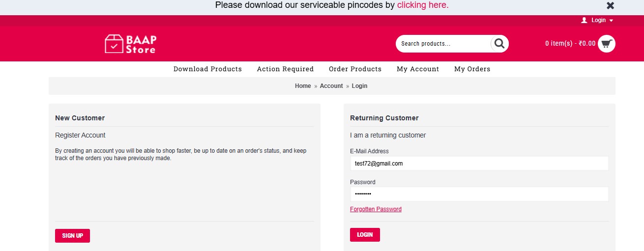Open My Account menu

pos(418,69)
